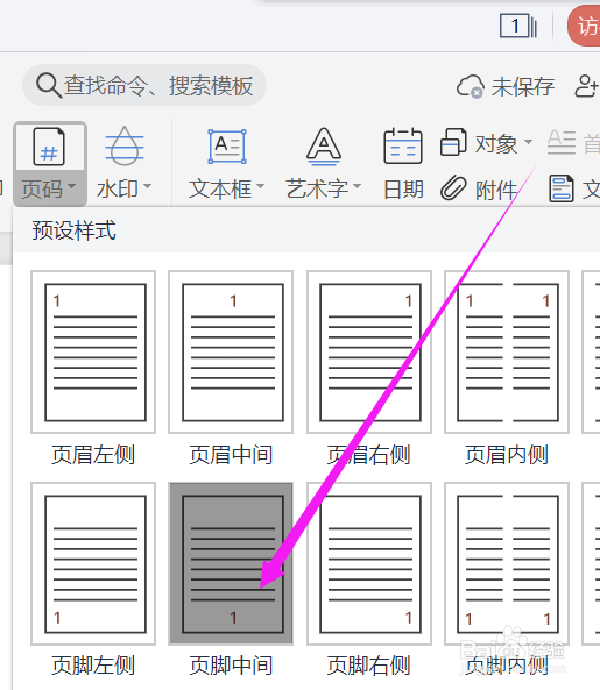
Task: Click the page count icon showing 1
Action: pos(519,26)
